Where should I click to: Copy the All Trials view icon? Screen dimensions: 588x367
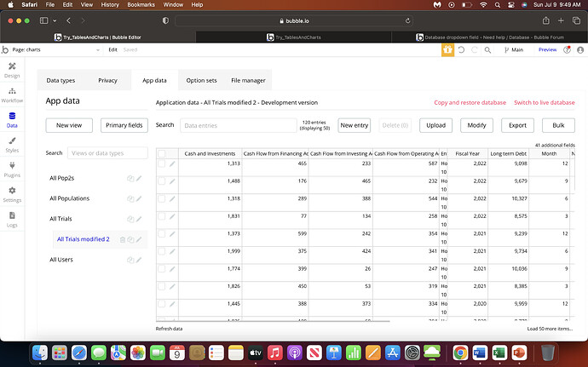(x=130, y=219)
